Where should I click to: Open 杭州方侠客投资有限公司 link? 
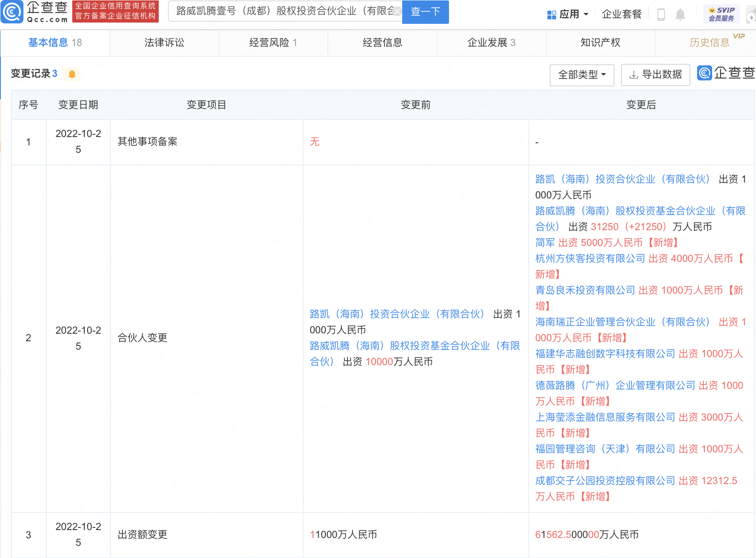click(590, 259)
